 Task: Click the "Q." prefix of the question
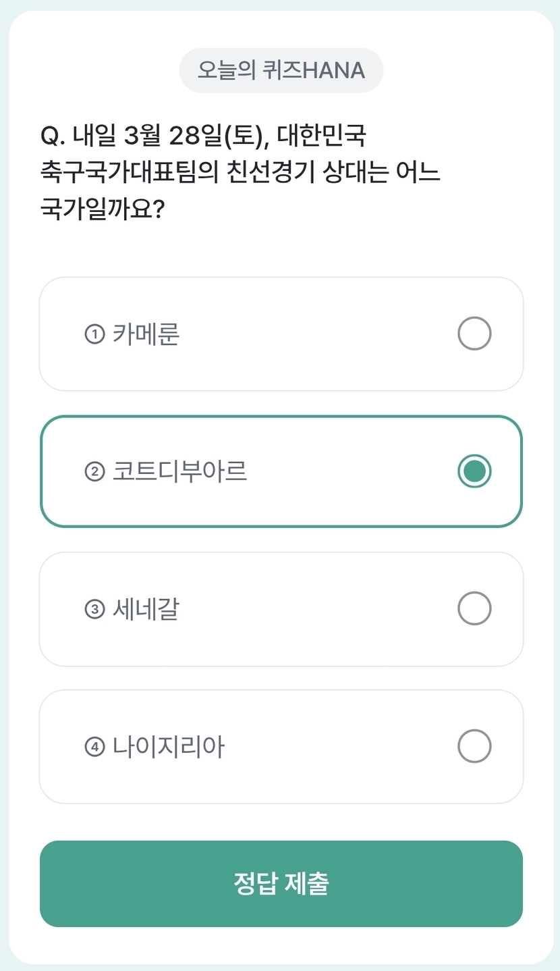coord(53,136)
